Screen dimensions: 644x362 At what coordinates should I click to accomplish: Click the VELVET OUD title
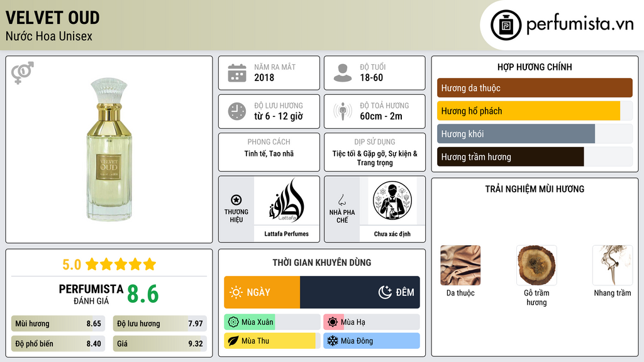point(53,18)
